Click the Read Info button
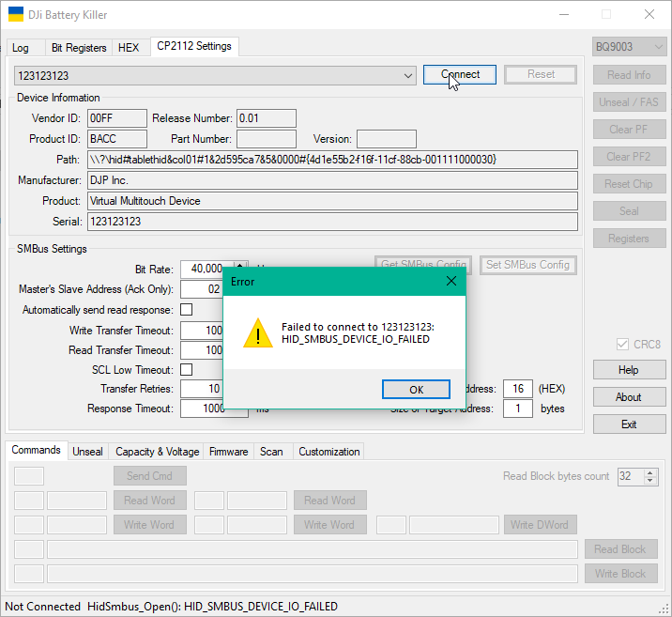This screenshot has width=672, height=617. [x=629, y=75]
